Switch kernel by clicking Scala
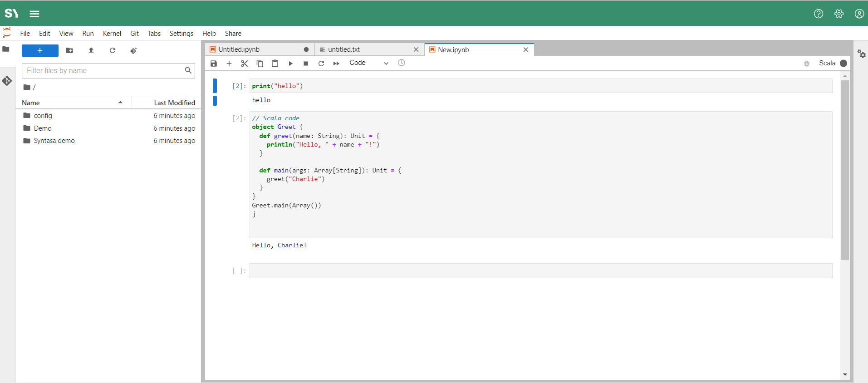 coord(827,63)
